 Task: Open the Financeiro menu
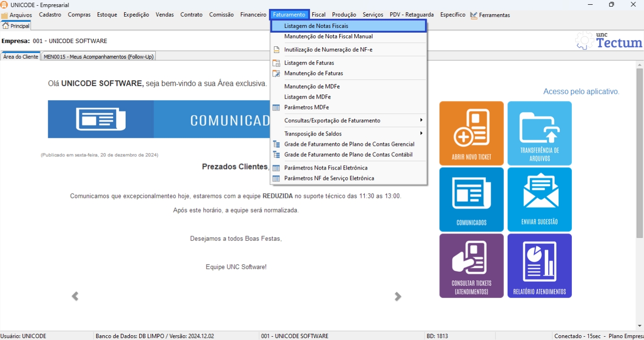point(253,15)
